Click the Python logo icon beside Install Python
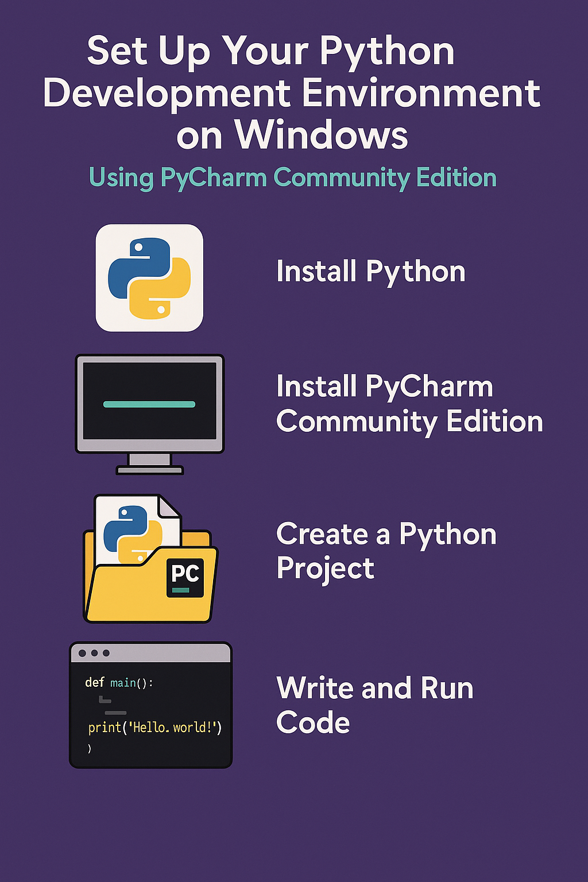 click(149, 278)
